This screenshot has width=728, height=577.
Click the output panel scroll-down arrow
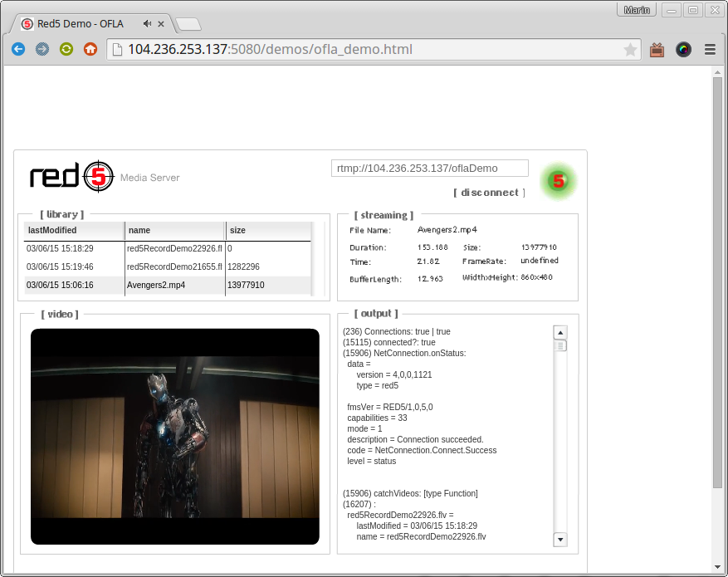560,540
